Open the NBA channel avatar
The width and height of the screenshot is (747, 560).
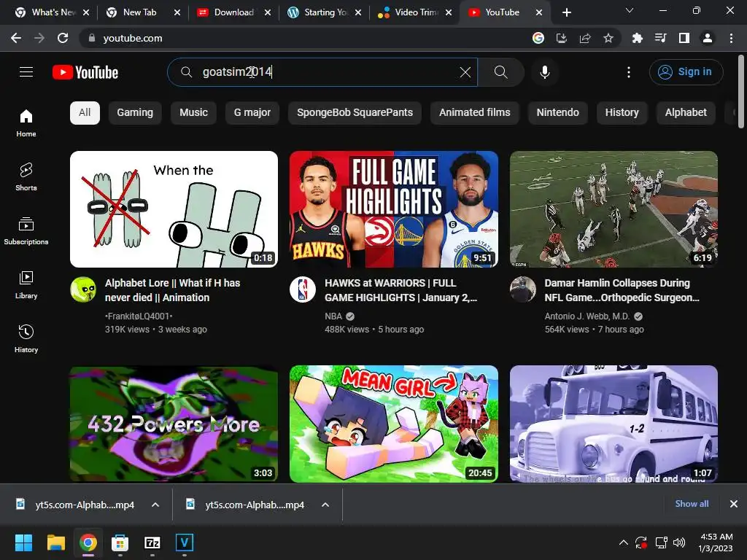(x=303, y=289)
